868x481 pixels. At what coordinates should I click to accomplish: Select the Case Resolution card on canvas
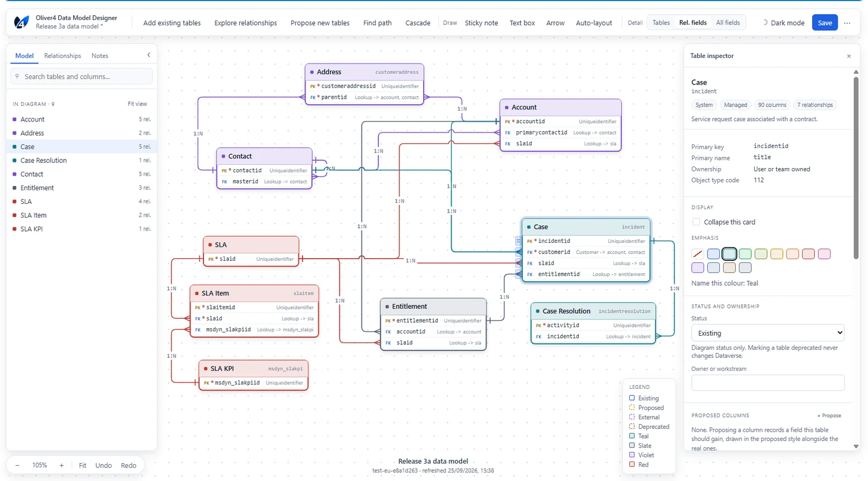coord(593,323)
